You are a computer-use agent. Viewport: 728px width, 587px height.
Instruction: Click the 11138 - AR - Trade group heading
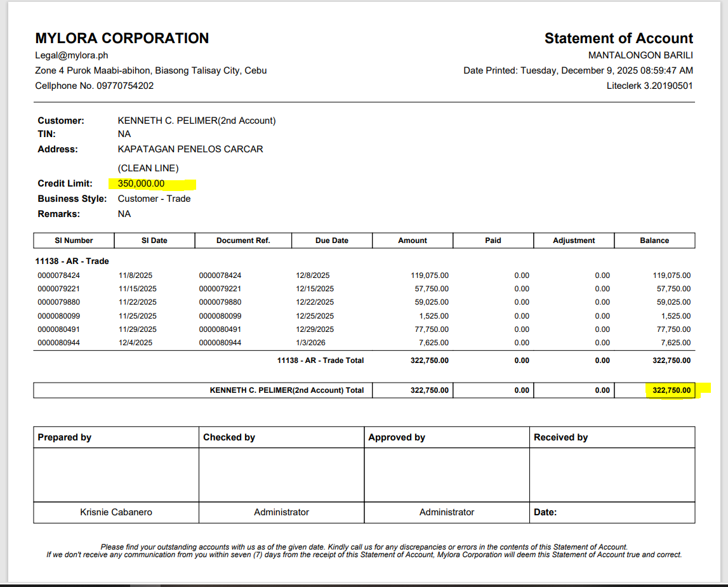coord(73,261)
